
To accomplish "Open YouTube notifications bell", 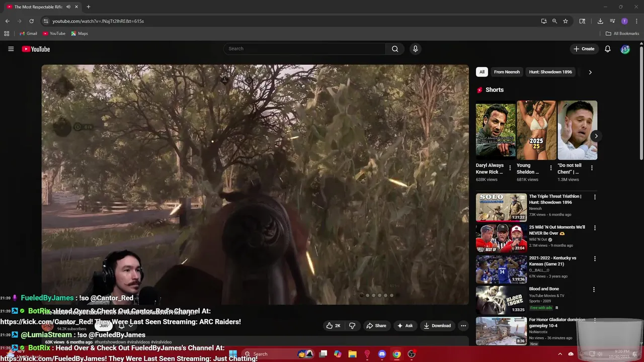I will coord(607,49).
